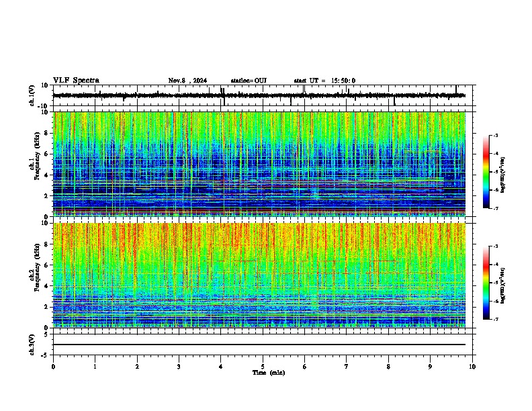Click the ch.1(V) waveform axis label
Screen dimensions: 532x411
click(32, 95)
